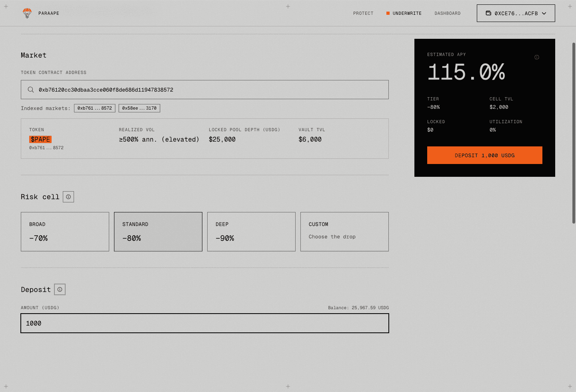Click the highlighted $PAPE token label
This screenshot has width=576, height=392.
point(40,139)
